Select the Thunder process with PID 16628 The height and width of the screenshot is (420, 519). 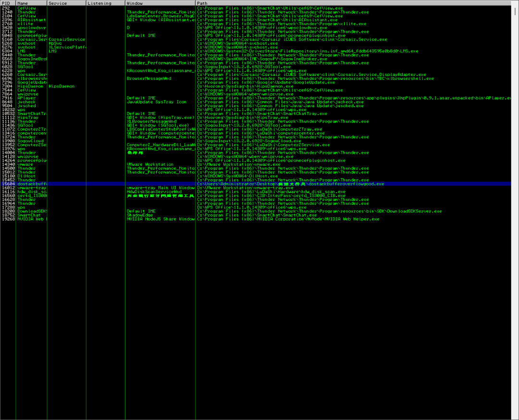pos(256,199)
